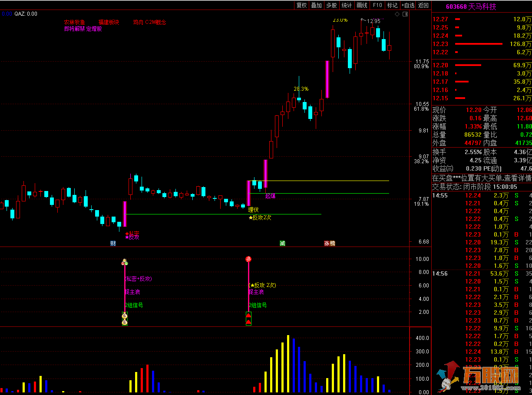Image resolution: width=532 pixels, height=395 pixels.
Task: Select the 画线 drawing tool button
Action: [x=362, y=5]
